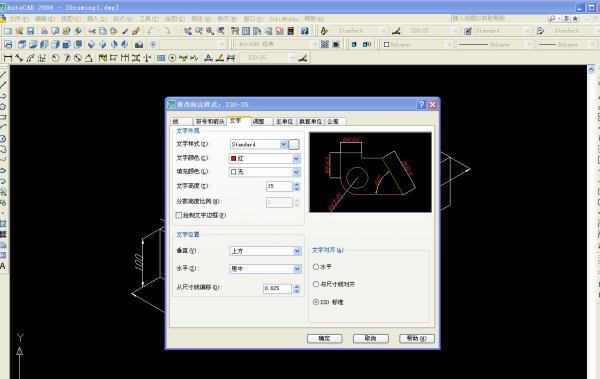Click the 确定 button
600x379 pixels.
pos(324,338)
